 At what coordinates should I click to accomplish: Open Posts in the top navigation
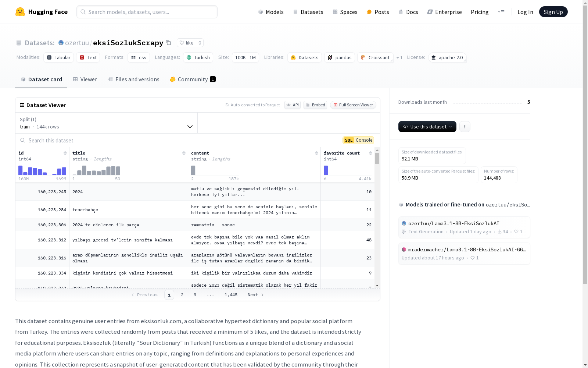pos(378,12)
